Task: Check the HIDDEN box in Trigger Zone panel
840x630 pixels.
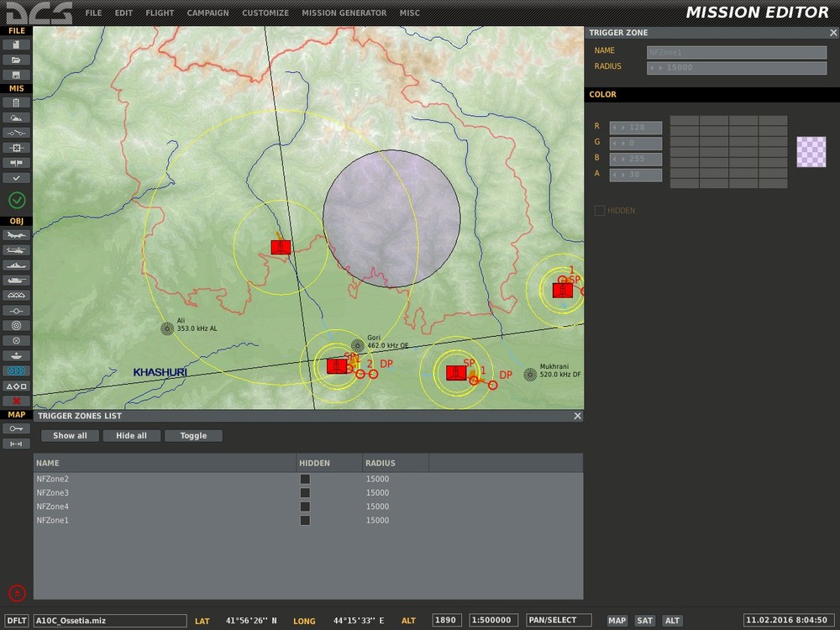Action: click(x=600, y=211)
